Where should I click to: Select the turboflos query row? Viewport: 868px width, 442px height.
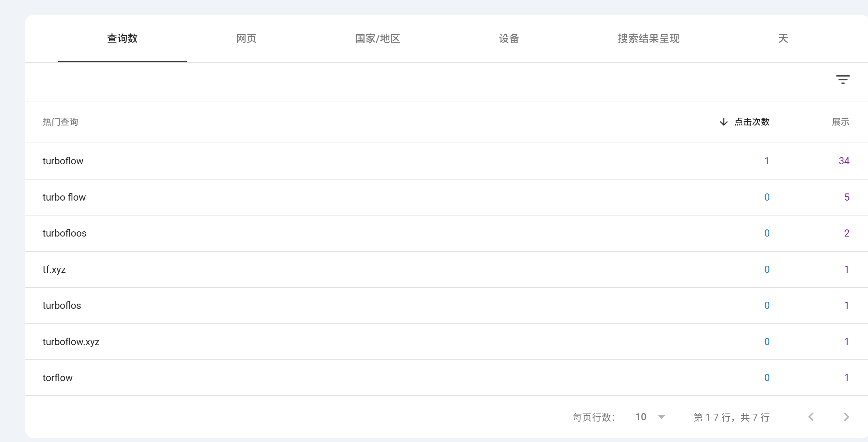pyautogui.click(x=446, y=305)
